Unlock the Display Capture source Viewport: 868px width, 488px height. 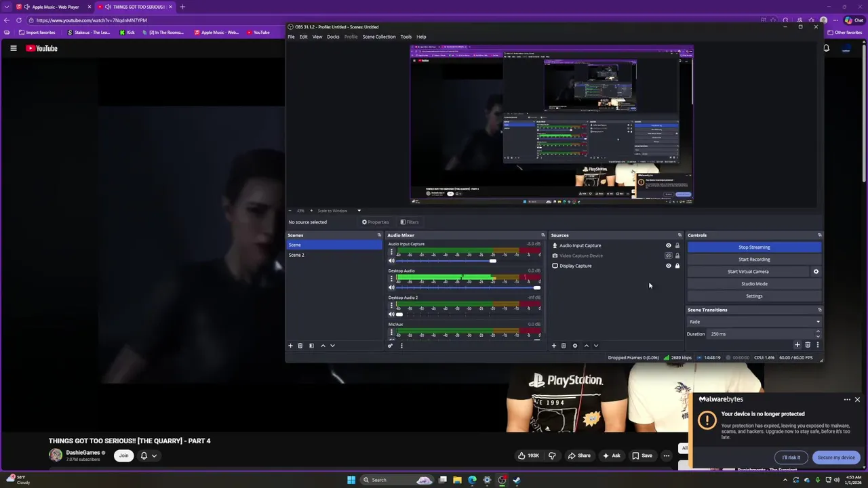[677, 266]
